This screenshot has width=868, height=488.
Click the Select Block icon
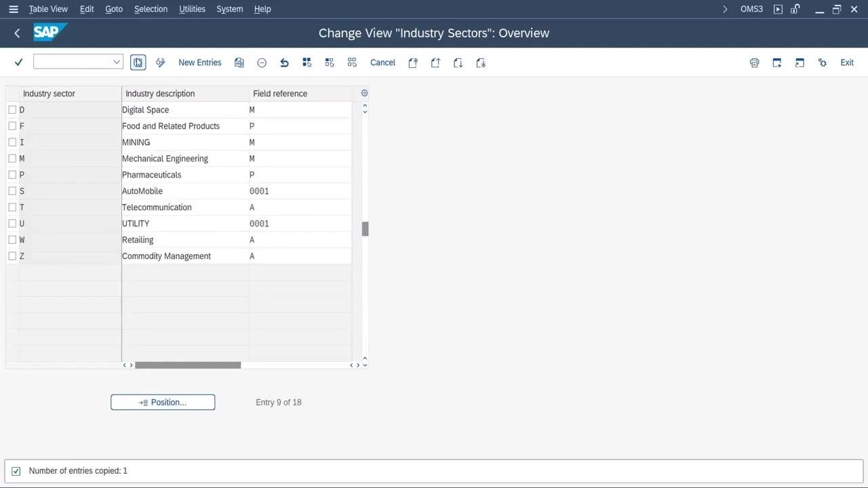click(330, 62)
